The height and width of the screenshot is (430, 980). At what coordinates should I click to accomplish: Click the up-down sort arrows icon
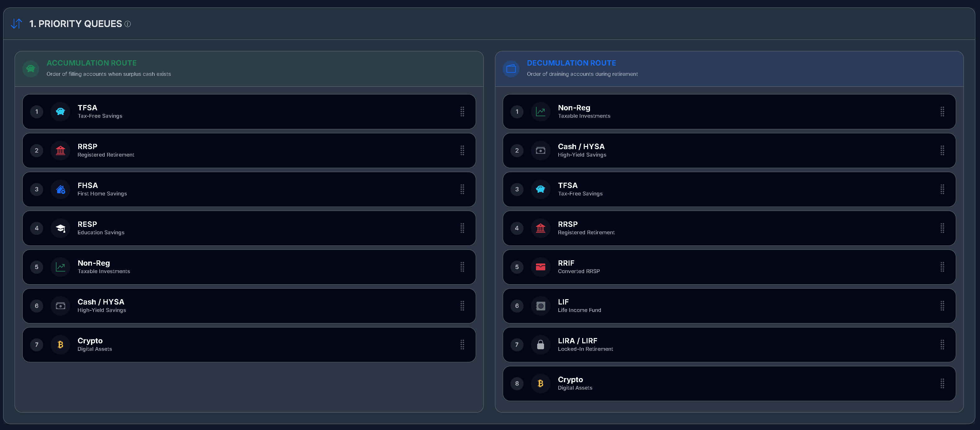(16, 24)
